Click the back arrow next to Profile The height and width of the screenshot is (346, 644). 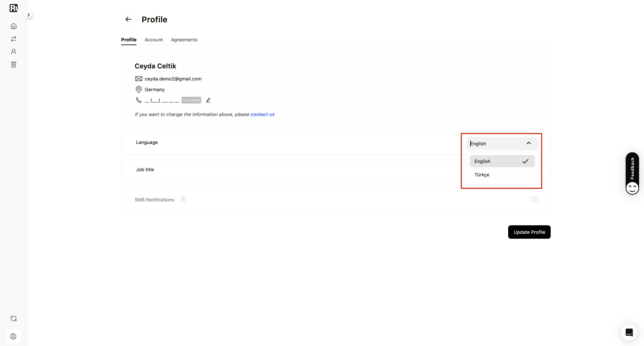[128, 19]
